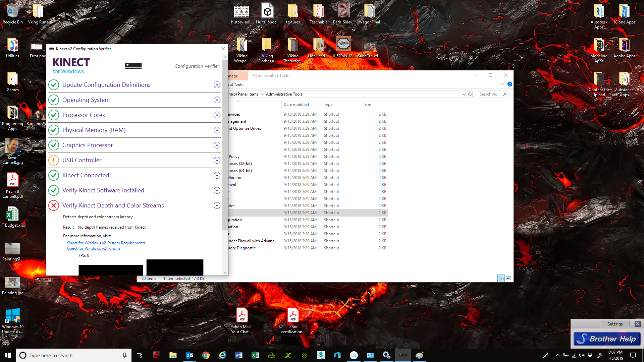Click the microphone icon in search box

(124, 355)
